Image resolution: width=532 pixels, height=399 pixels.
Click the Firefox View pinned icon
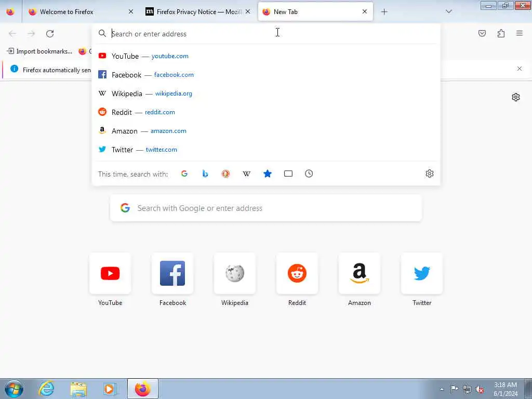(x=10, y=12)
